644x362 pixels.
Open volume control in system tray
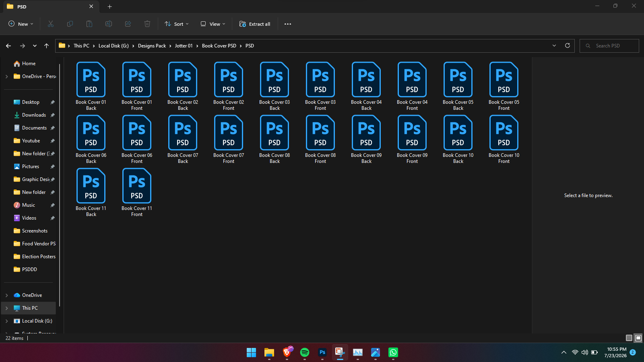[x=585, y=353]
